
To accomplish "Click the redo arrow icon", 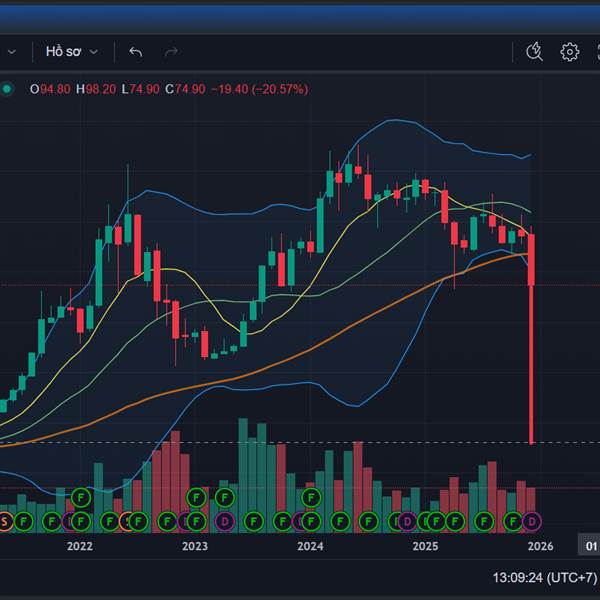I will [171, 52].
